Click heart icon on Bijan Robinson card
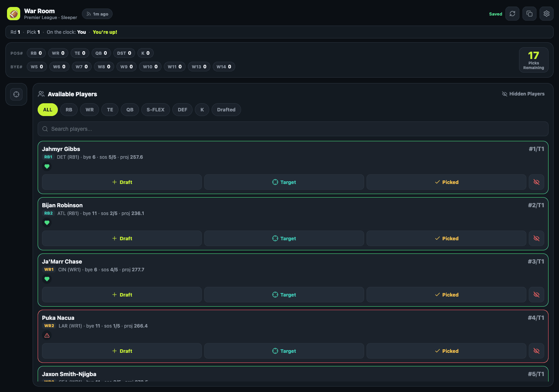The image size is (559, 392). pyautogui.click(x=47, y=223)
